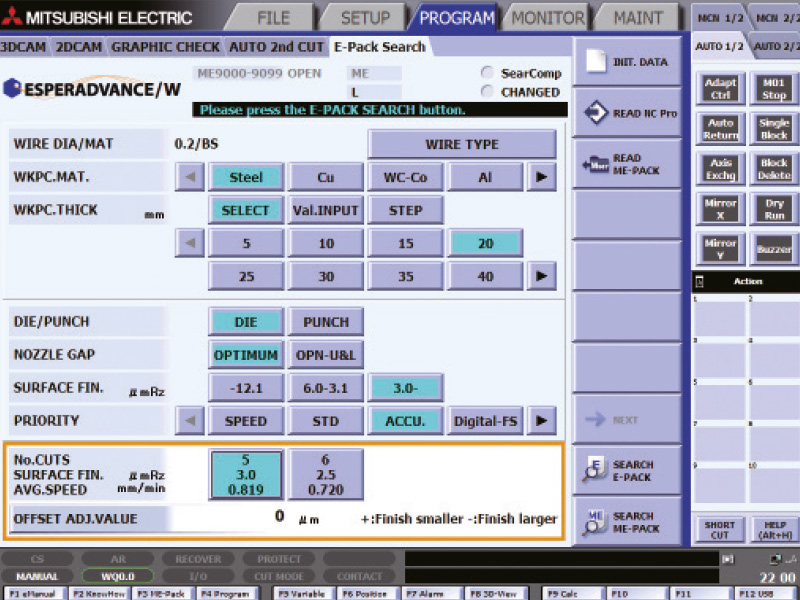Open HELP (Alt+H)

[x=774, y=530]
